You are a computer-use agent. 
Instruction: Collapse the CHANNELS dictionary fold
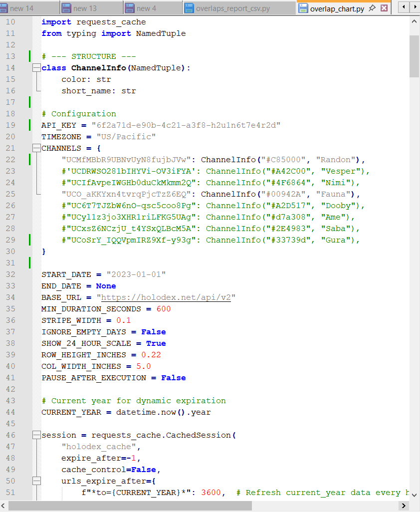click(x=36, y=148)
